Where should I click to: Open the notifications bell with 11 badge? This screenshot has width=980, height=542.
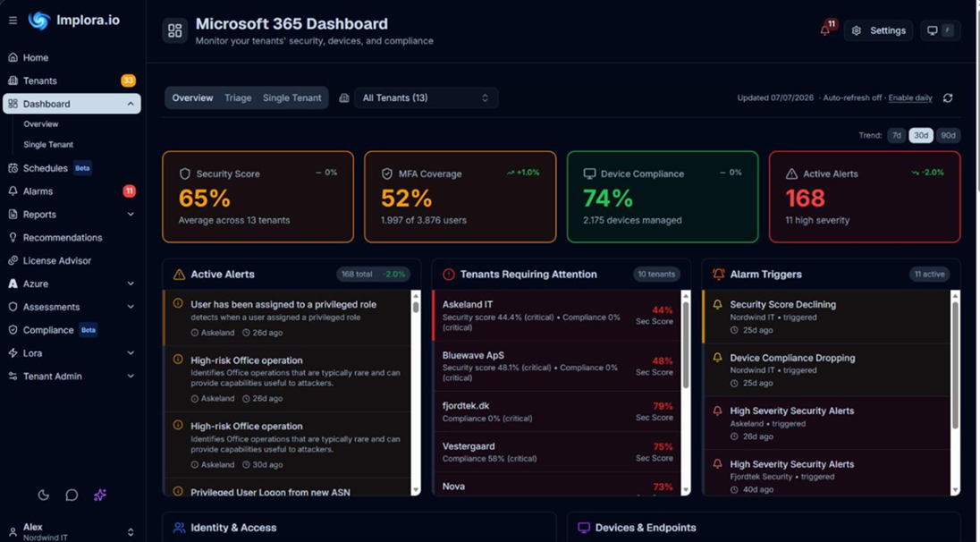click(827, 29)
